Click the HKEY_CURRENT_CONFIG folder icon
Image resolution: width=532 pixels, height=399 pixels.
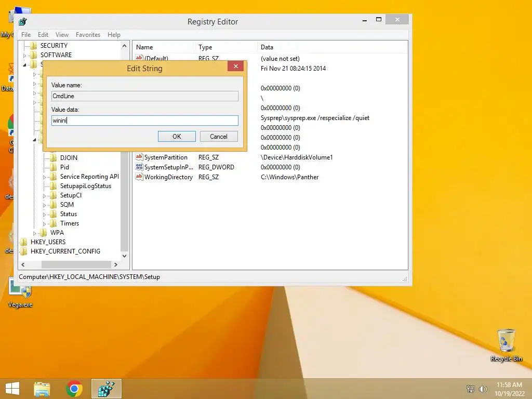coord(24,251)
